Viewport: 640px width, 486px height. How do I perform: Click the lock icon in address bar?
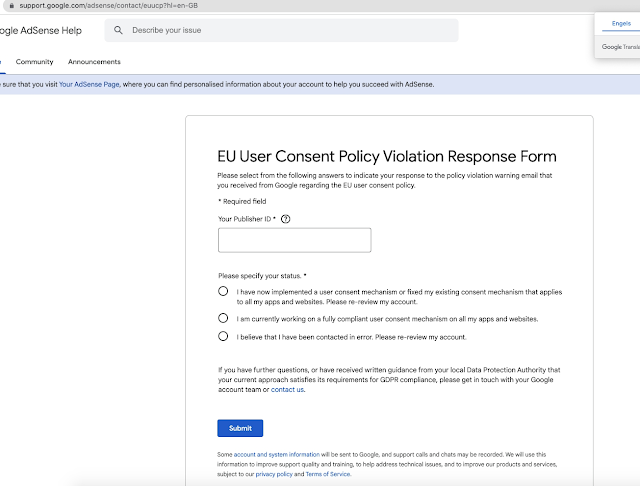click(9, 5)
